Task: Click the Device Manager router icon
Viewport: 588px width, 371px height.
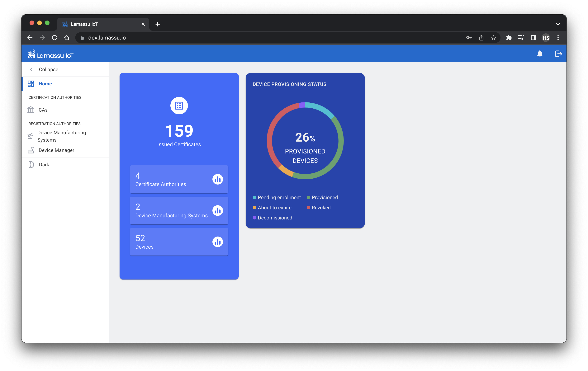Action: pos(31,150)
